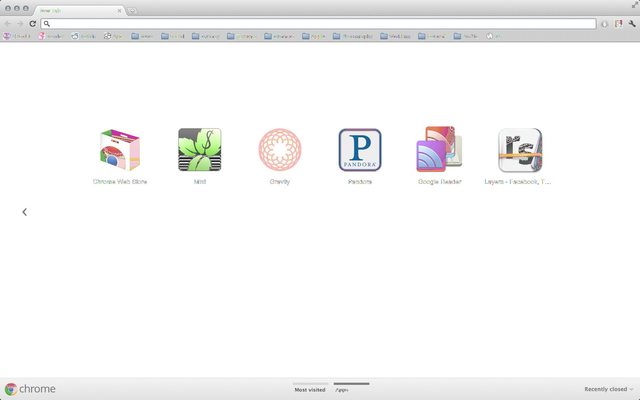Launch the Mint app icon
640x400 pixels.
[200, 149]
